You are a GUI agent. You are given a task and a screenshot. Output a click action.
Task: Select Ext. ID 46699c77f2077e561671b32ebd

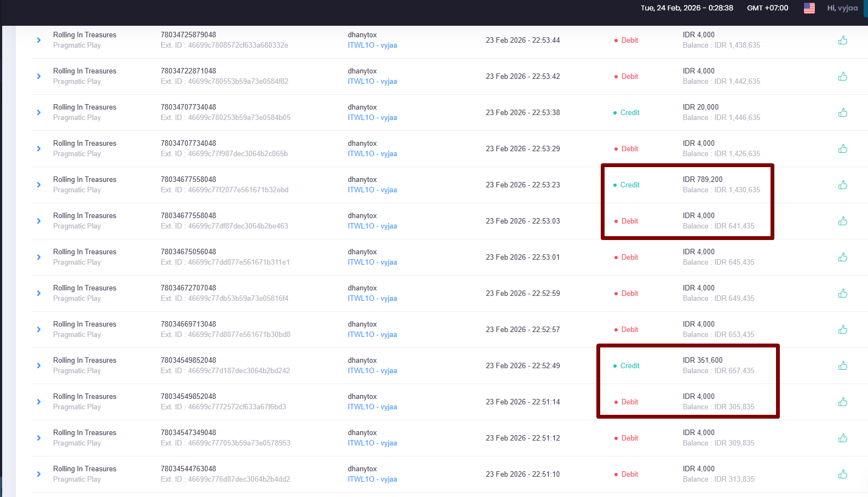pos(225,190)
